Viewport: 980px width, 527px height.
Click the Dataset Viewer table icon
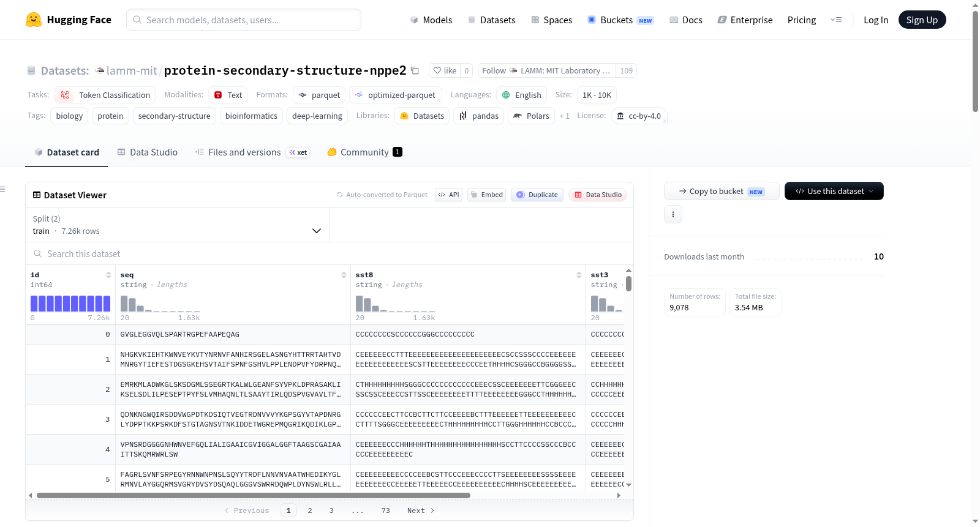37,195
